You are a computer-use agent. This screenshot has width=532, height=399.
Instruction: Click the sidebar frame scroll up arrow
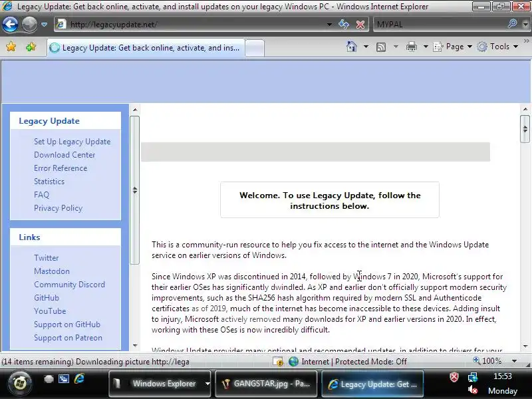pos(135,110)
